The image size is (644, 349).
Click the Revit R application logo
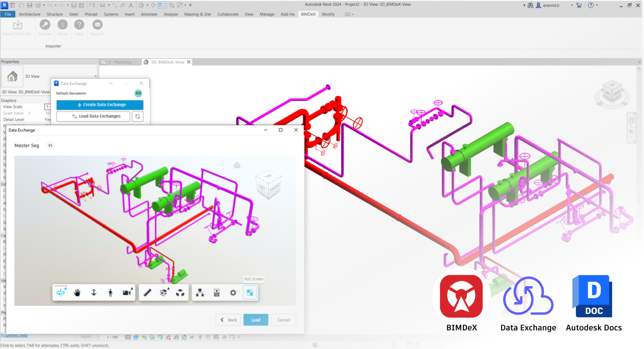[x=4, y=5]
